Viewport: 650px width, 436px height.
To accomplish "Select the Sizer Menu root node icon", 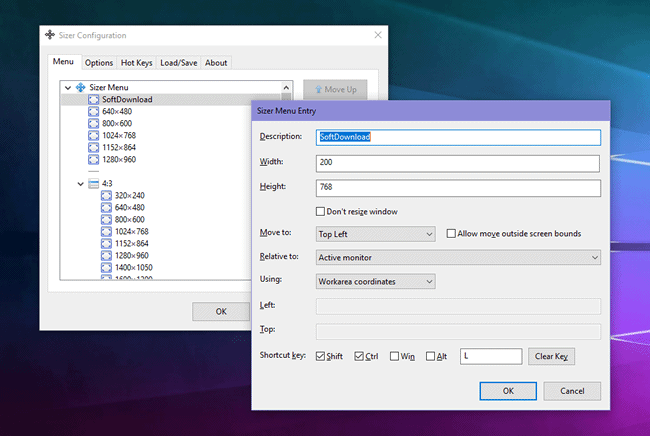I will (x=80, y=88).
